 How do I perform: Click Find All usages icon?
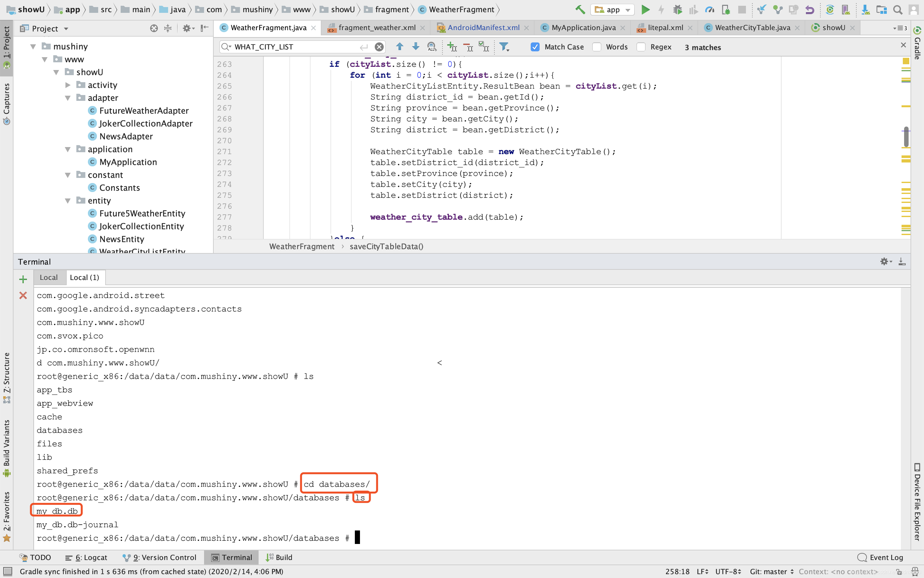[432, 47]
